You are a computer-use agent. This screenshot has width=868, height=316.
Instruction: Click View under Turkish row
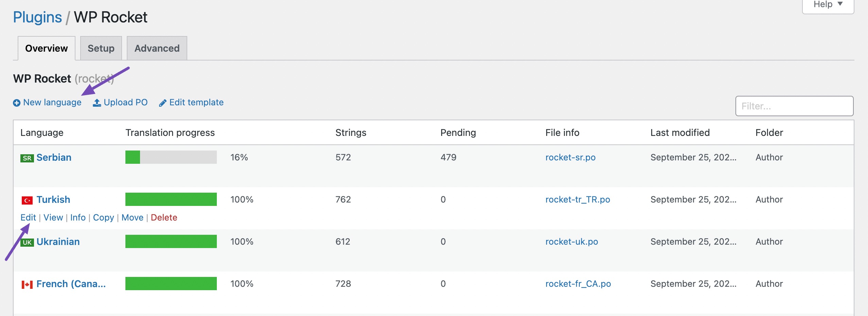coord(53,217)
